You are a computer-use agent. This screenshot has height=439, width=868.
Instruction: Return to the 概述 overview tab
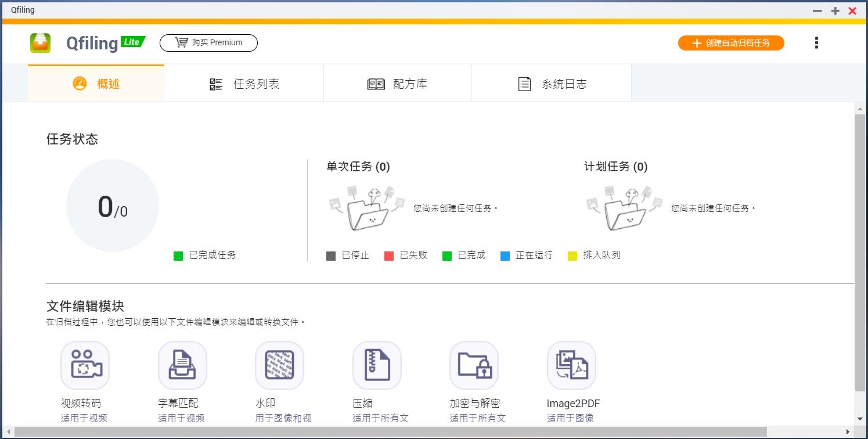(x=96, y=83)
